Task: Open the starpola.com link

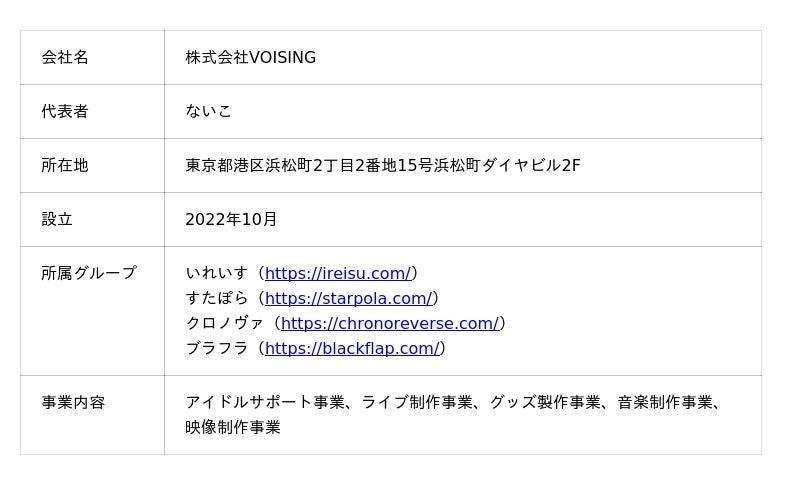Action: (x=348, y=298)
